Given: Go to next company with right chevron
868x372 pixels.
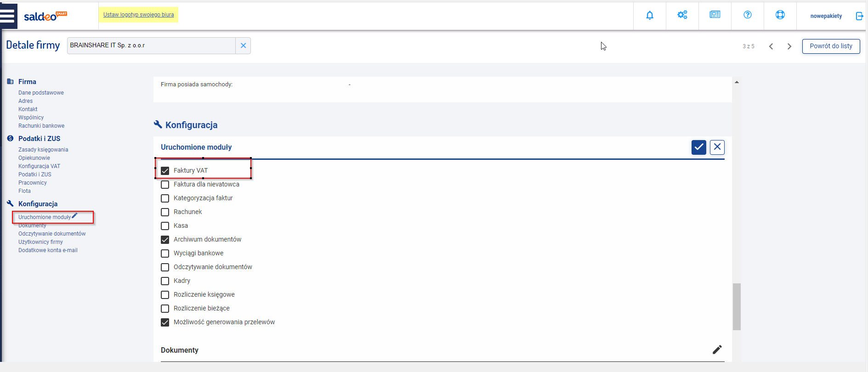Looking at the screenshot, I should pyautogui.click(x=789, y=46).
